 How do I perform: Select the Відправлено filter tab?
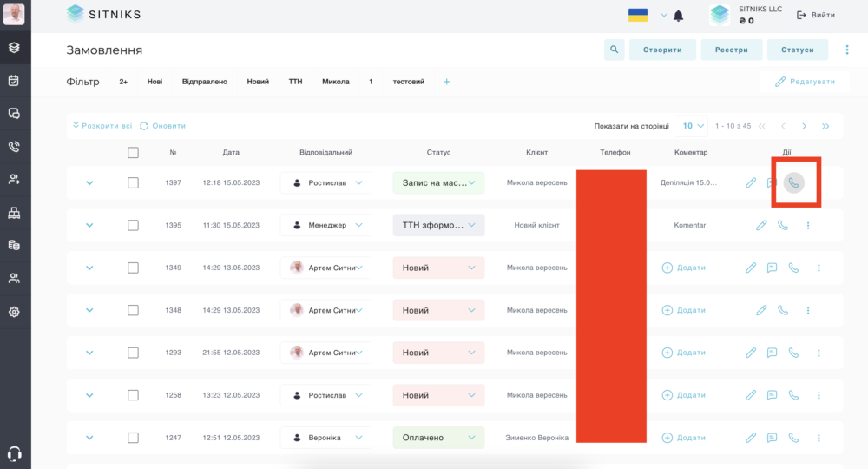[x=205, y=82]
